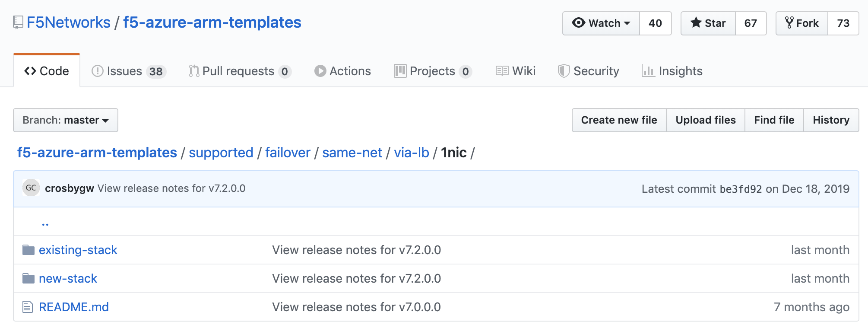868x325 pixels.
Task: View the 67 stargazers count
Action: pos(751,23)
